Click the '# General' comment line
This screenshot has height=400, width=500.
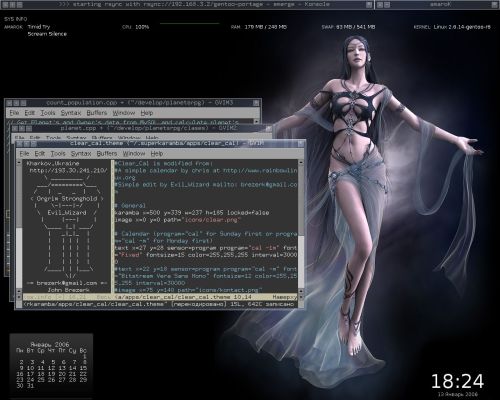click(x=130, y=206)
